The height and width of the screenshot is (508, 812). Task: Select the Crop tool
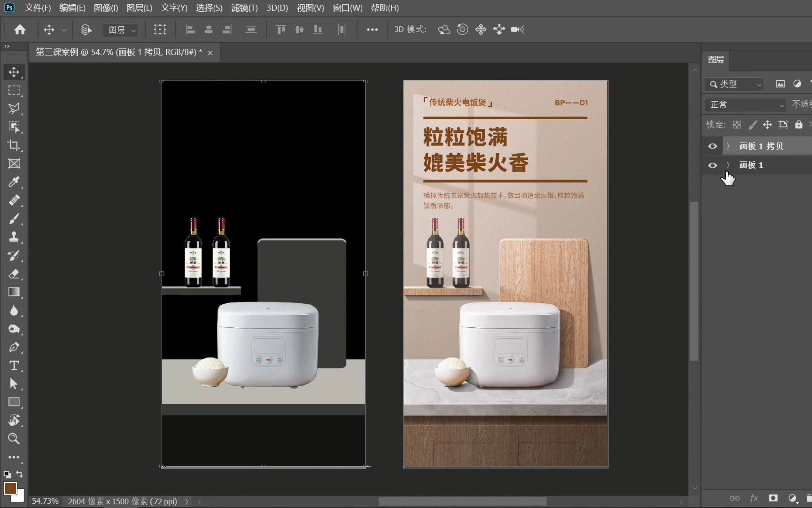click(14, 145)
